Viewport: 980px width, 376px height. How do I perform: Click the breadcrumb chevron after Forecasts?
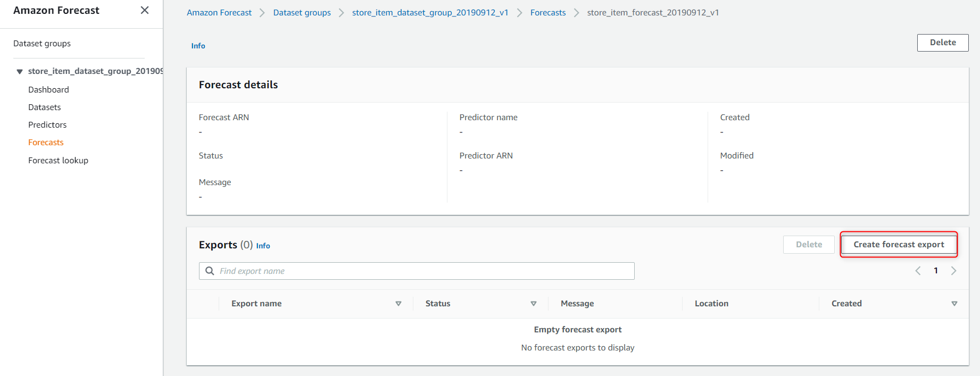click(576, 13)
